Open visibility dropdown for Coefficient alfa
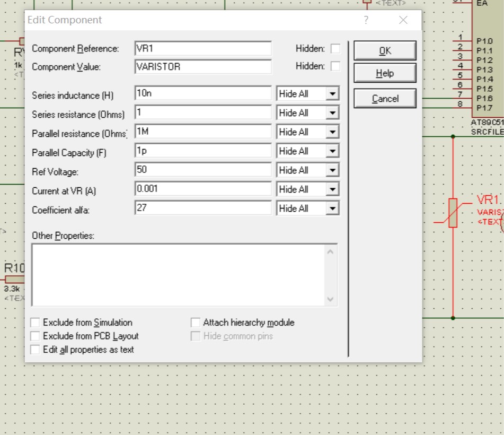504x435 pixels. 332,208
